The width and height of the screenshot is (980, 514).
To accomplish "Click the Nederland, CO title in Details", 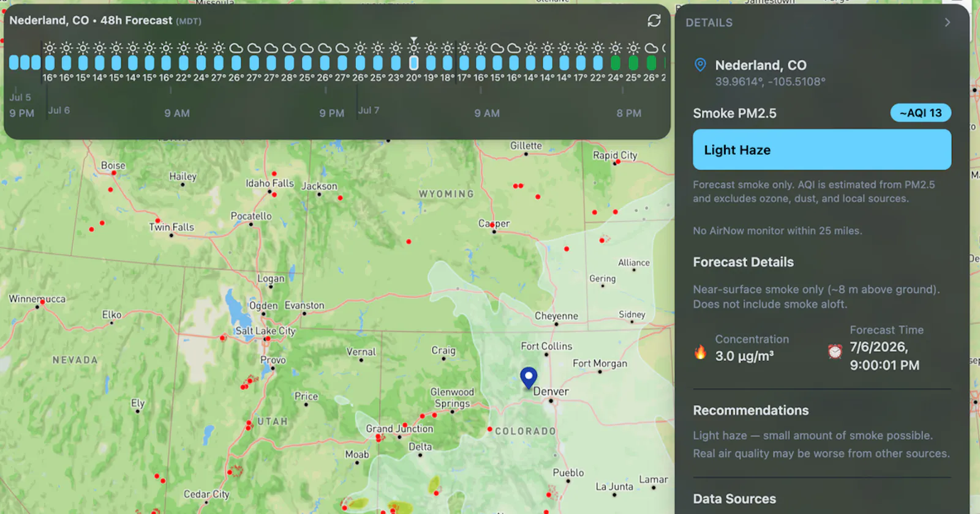I will (x=761, y=65).
